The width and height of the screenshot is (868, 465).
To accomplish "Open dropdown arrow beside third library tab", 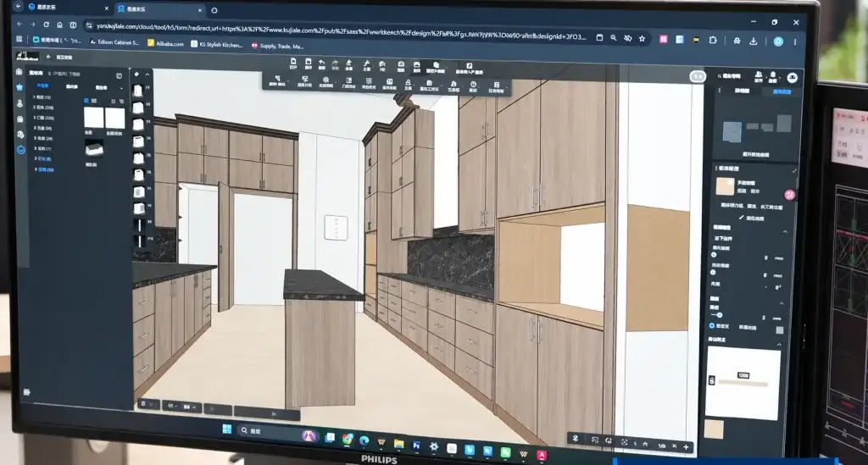I will 121,88.
